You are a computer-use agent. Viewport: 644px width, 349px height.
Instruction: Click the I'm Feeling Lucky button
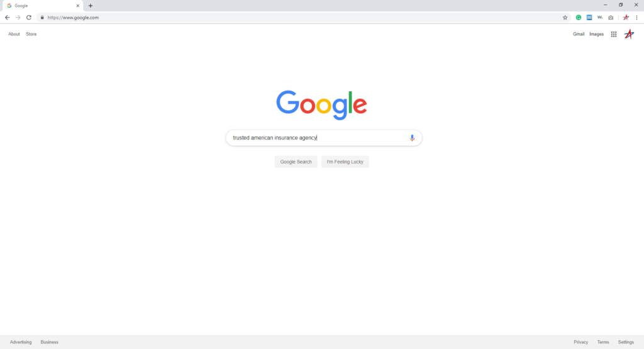pyautogui.click(x=345, y=162)
